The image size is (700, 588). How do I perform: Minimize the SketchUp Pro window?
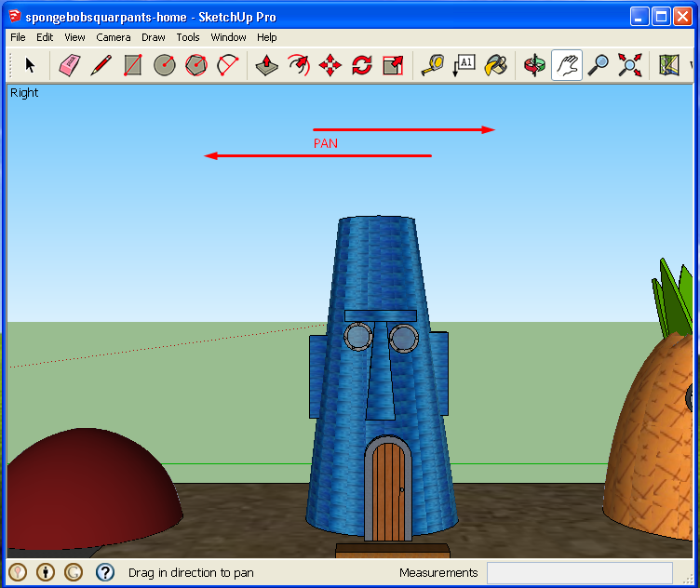coord(639,17)
